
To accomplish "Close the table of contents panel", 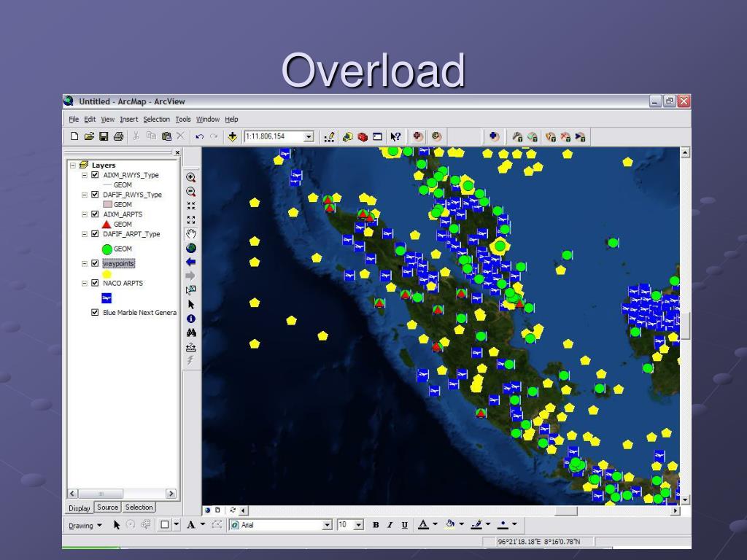I will pyautogui.click(x=177, y=152).
